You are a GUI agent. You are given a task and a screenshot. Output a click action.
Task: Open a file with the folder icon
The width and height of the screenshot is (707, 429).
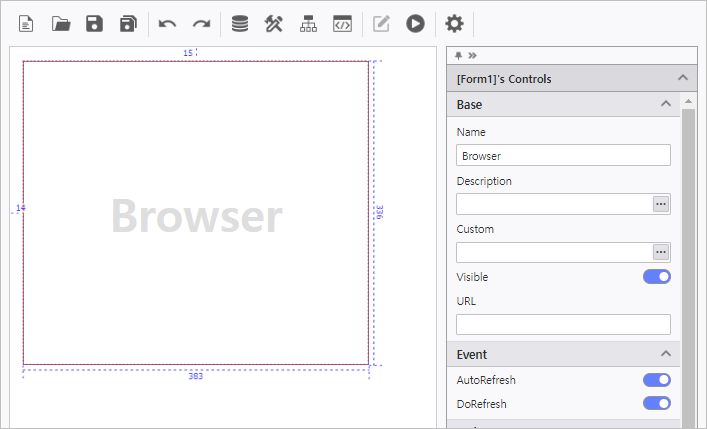click(x=61, y=24)
